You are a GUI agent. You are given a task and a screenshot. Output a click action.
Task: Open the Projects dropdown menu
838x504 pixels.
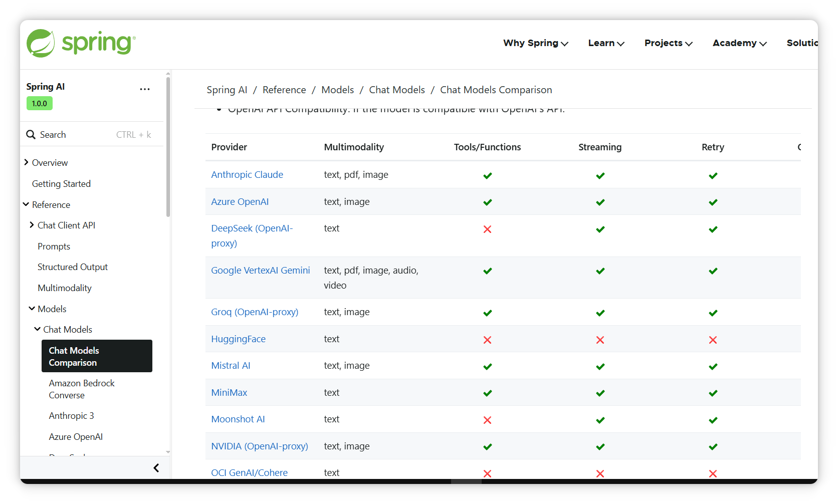(668, 43)
